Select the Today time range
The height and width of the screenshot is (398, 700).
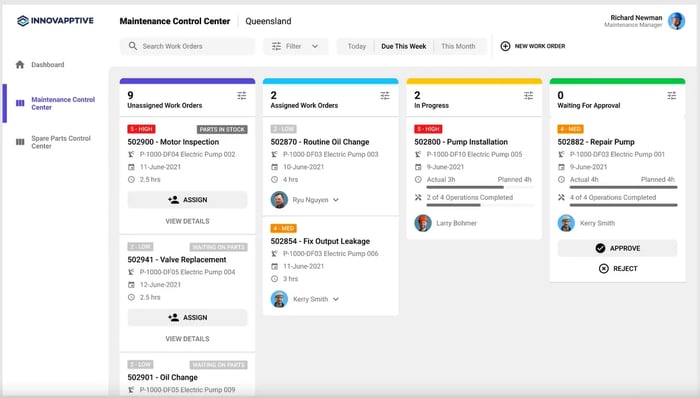356,46
